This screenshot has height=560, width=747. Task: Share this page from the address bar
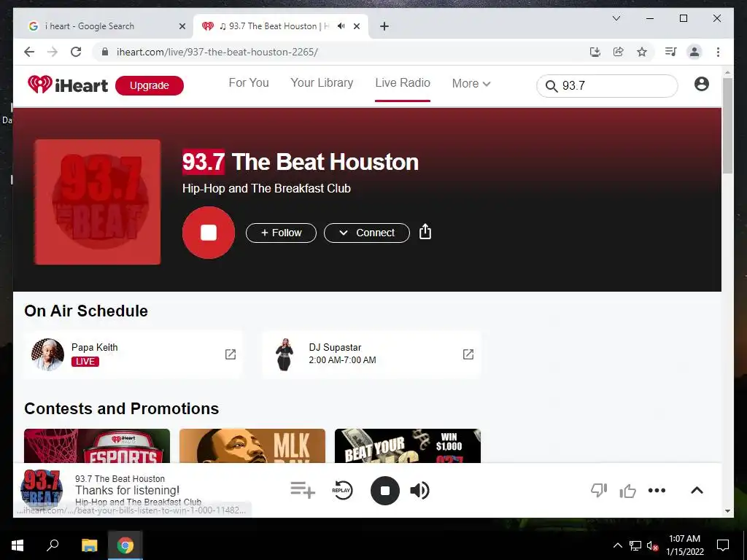point(619,52)
